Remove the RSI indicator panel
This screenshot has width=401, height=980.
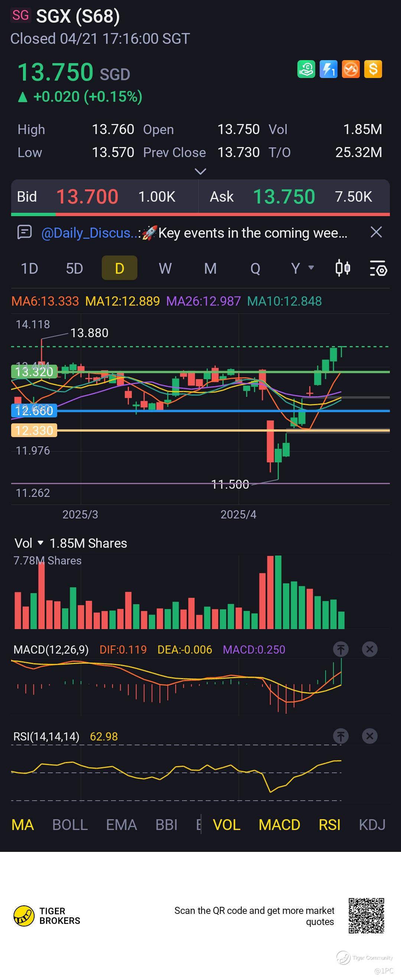click(369, 736)
